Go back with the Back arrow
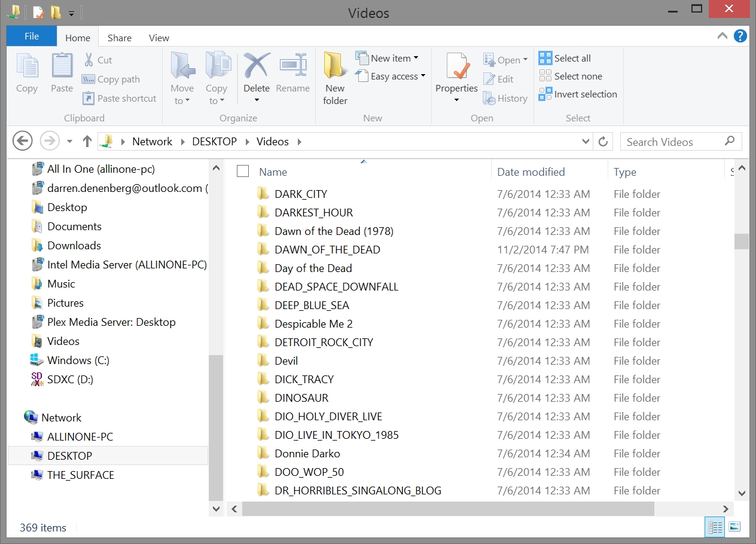 coord(23,142)
